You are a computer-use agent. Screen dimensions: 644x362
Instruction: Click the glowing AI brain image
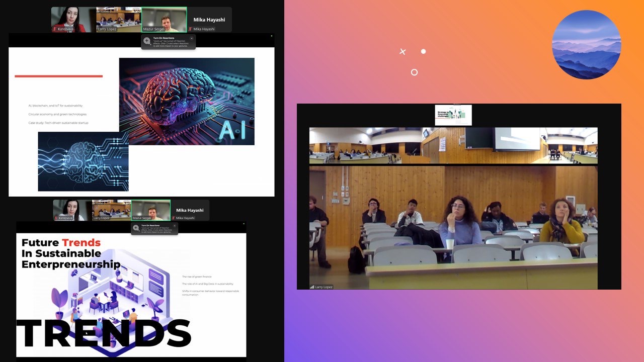point(186,101)
